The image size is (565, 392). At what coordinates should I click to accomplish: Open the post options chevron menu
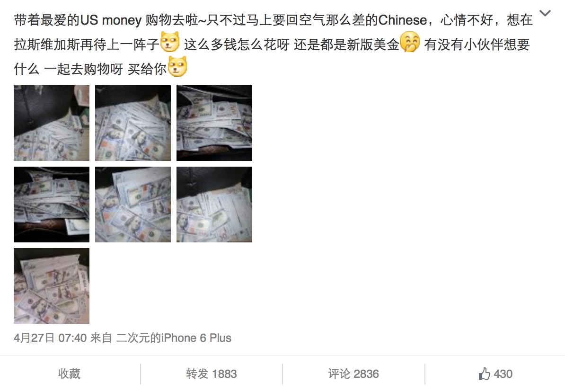click(x=545, y=13)
